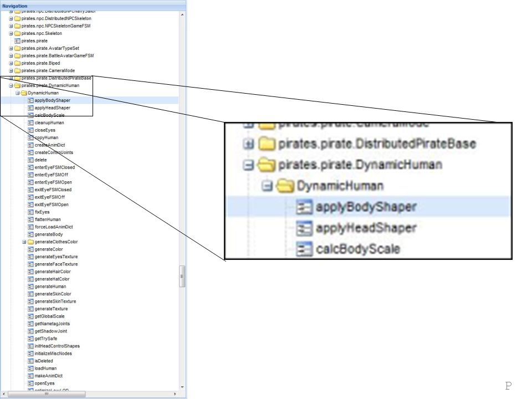Click the enterEyeFSMOff method icon
Screen dimensions: 532x399
[30, 176]
